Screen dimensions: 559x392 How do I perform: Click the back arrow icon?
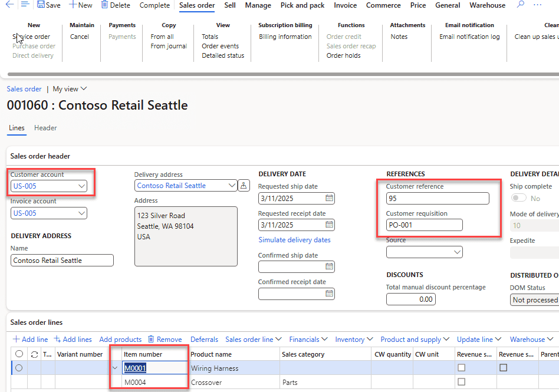tap(9, 4)
